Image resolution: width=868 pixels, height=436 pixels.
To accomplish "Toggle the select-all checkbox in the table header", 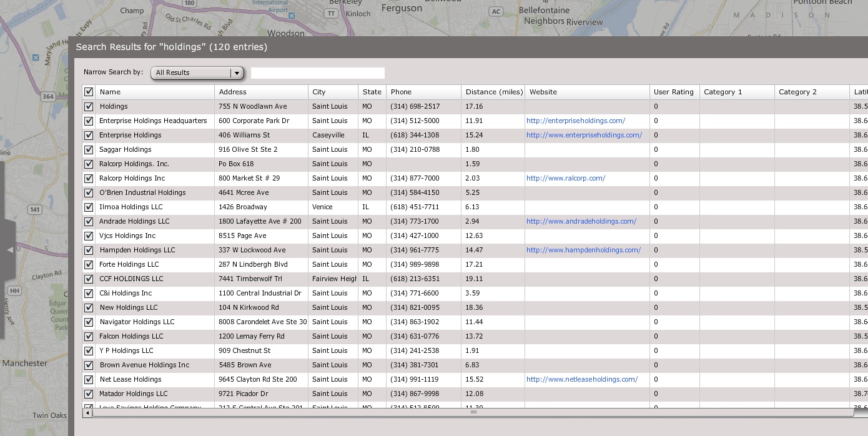I will point(89,92).
